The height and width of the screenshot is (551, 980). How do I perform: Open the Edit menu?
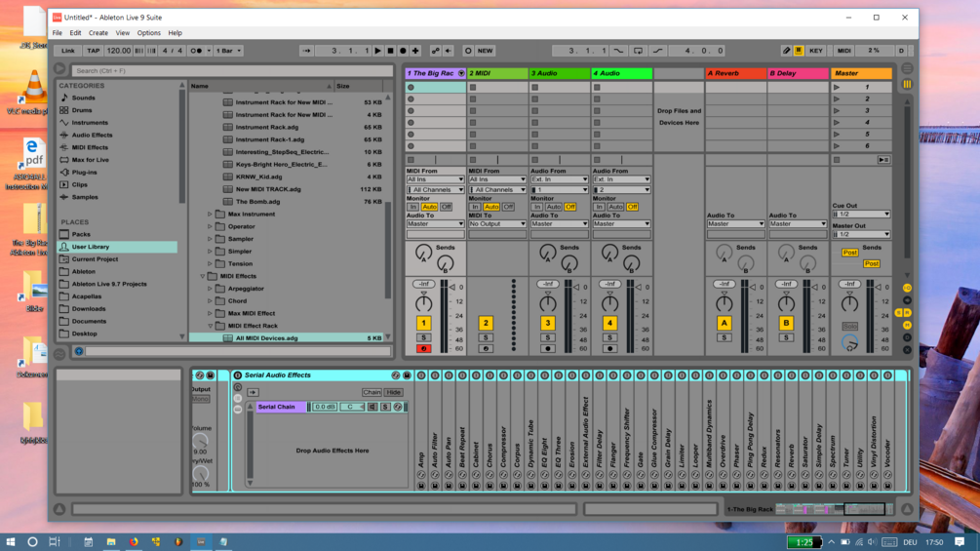[x=76, y=33]
